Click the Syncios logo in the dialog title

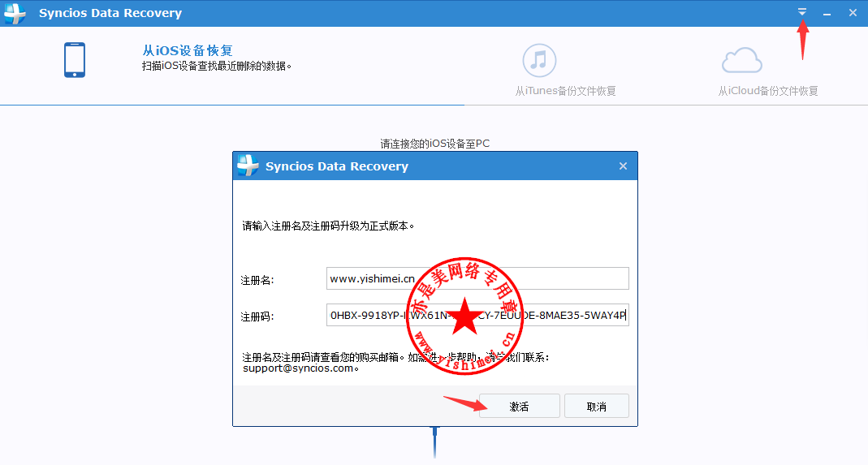pyautogui.click(x=248, y=166)
